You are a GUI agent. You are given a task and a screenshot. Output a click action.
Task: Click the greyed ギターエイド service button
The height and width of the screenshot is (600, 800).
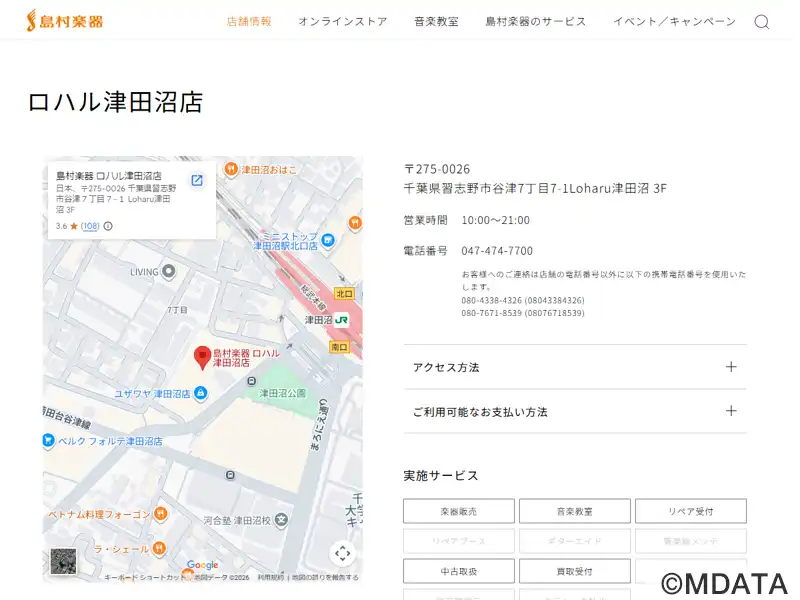(574, 541)
